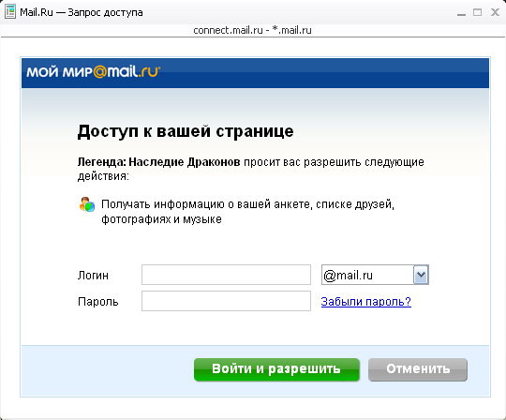
Task: Click the Войти и разрешить button
Action: coord(276,369)
